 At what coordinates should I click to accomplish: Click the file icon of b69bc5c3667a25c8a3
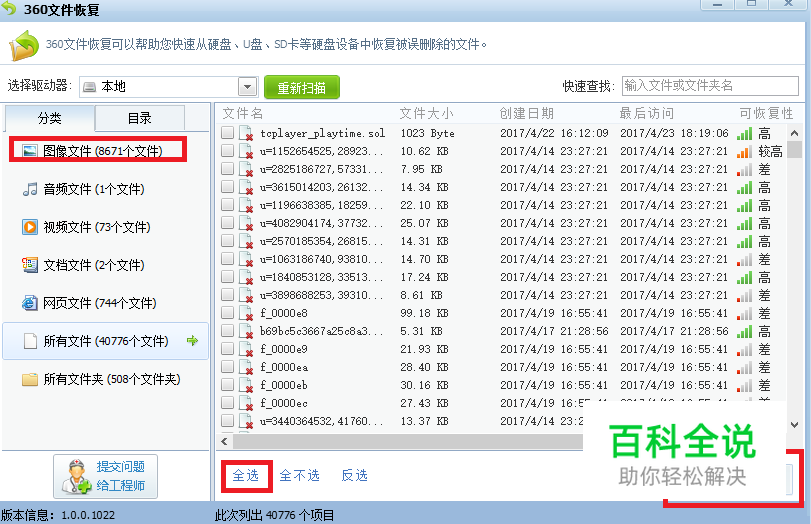pyautogui.click(x=246, y=332)
